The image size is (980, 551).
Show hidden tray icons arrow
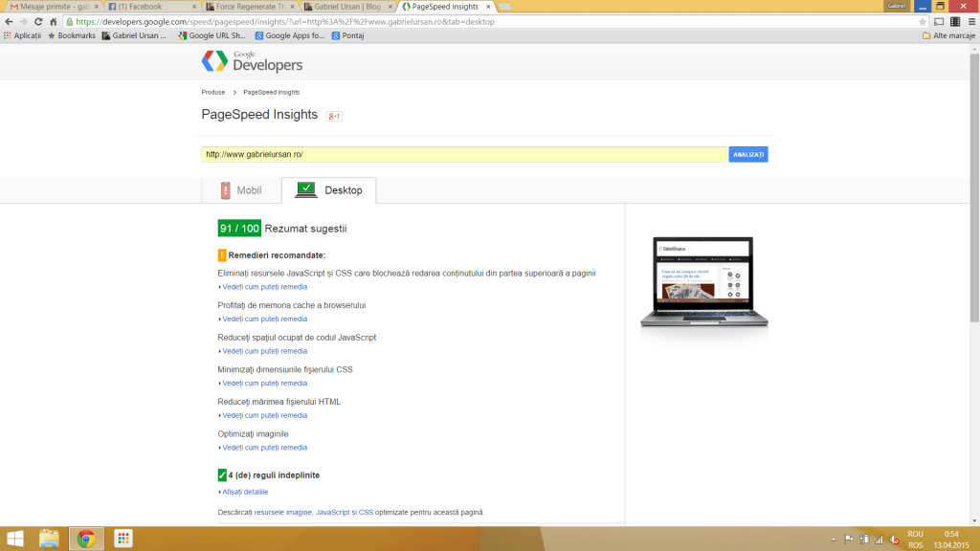834,540
